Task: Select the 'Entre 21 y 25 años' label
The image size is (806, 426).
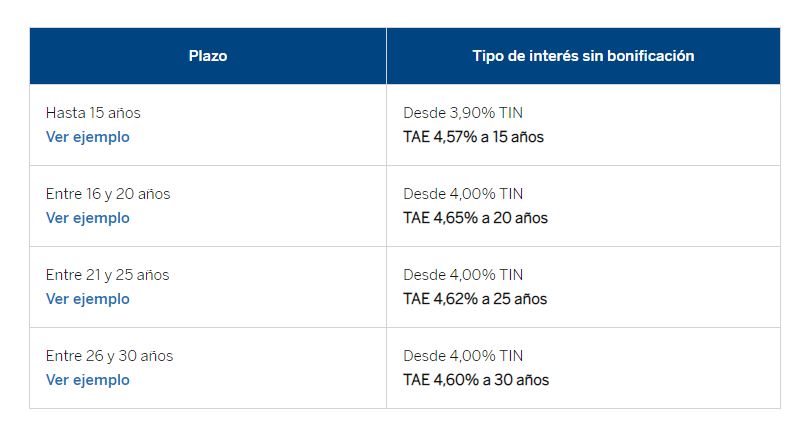Action: point(108,275)
